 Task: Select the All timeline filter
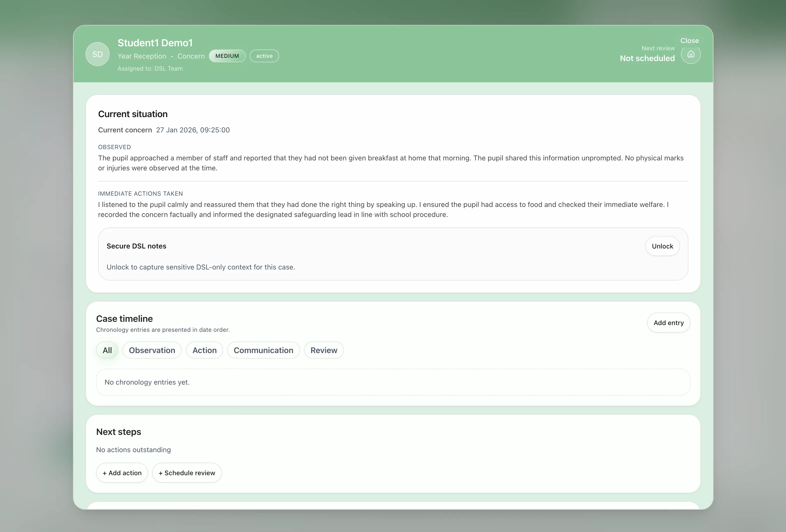click(x=107, y=350)
